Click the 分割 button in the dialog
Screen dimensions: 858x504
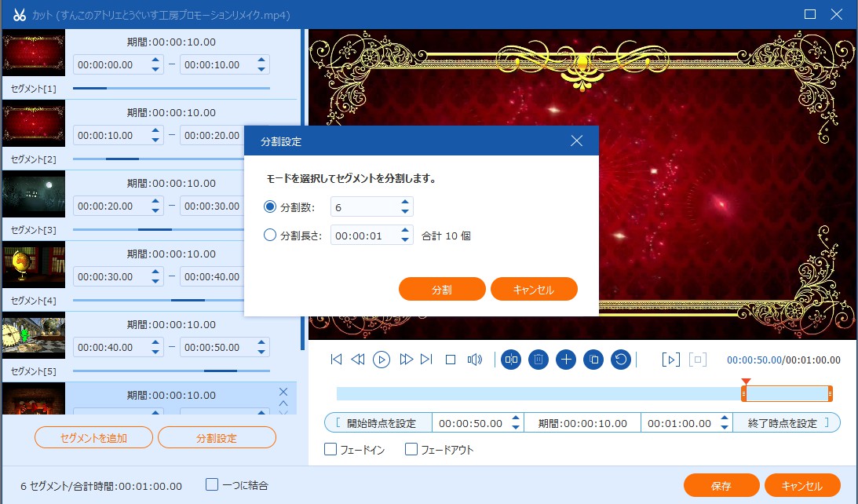click(x=444, y=289)
